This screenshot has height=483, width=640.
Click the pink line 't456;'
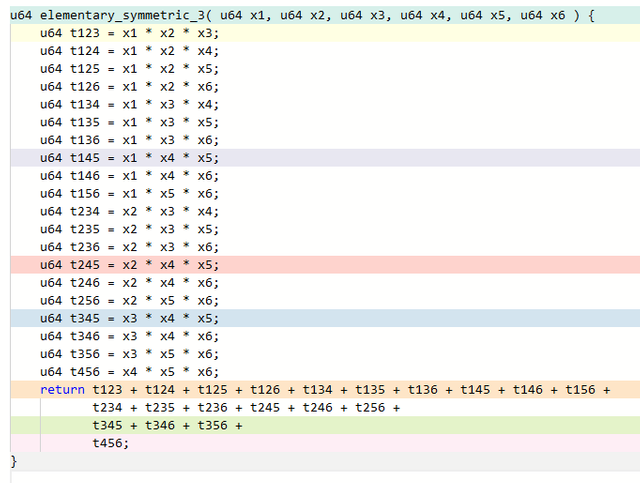325,443
